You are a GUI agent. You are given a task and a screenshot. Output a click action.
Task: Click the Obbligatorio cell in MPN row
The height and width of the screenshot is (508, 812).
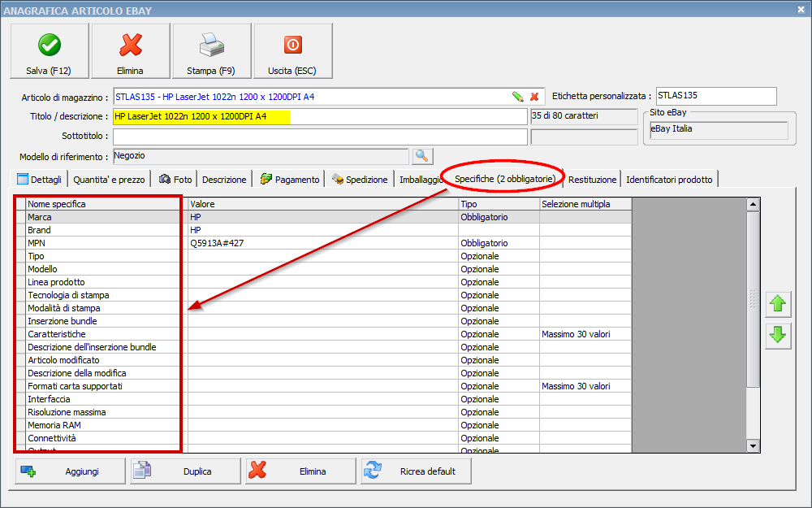[x=499, y=243]
